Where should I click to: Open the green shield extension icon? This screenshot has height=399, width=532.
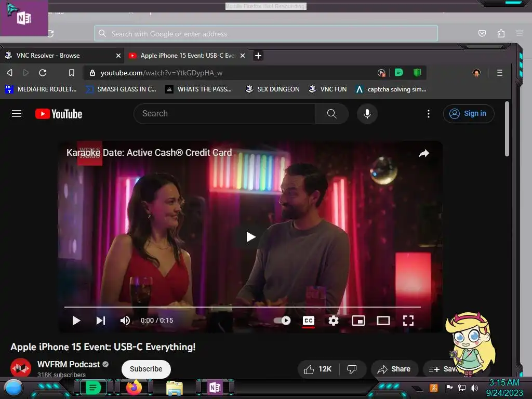[x=417, y=72]
